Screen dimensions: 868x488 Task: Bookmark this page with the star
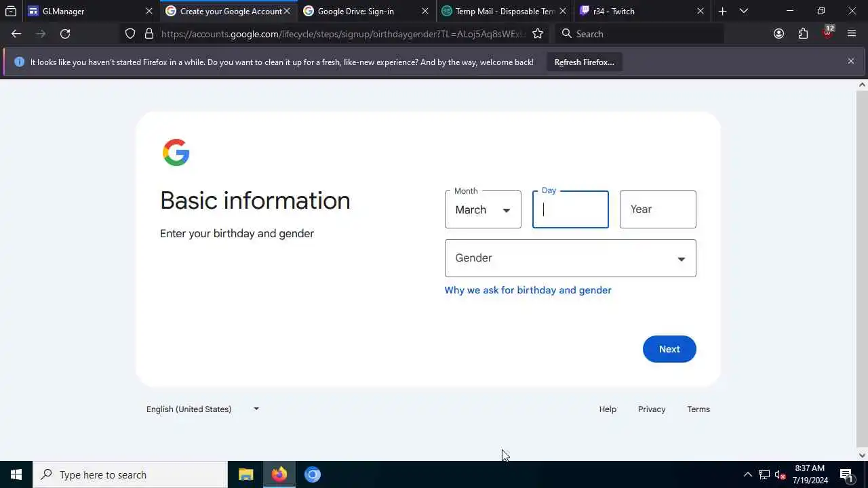[x=538, y=34]
